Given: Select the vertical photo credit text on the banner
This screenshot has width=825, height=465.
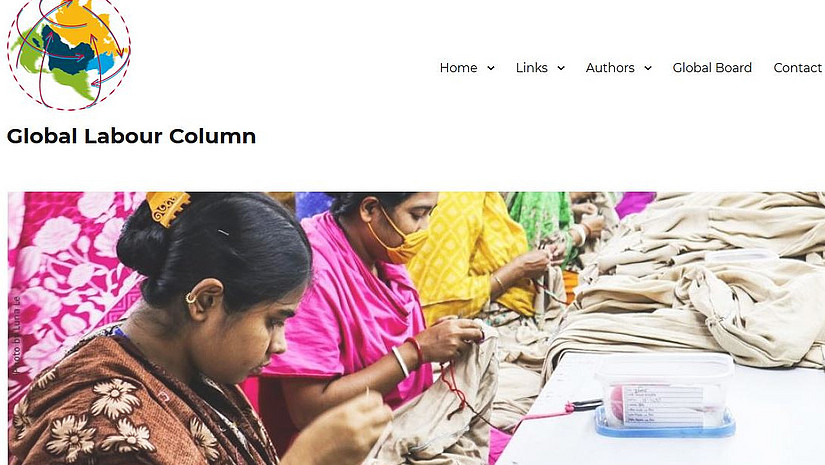Looking at the screenshot, I should click(x=17, y=335).
